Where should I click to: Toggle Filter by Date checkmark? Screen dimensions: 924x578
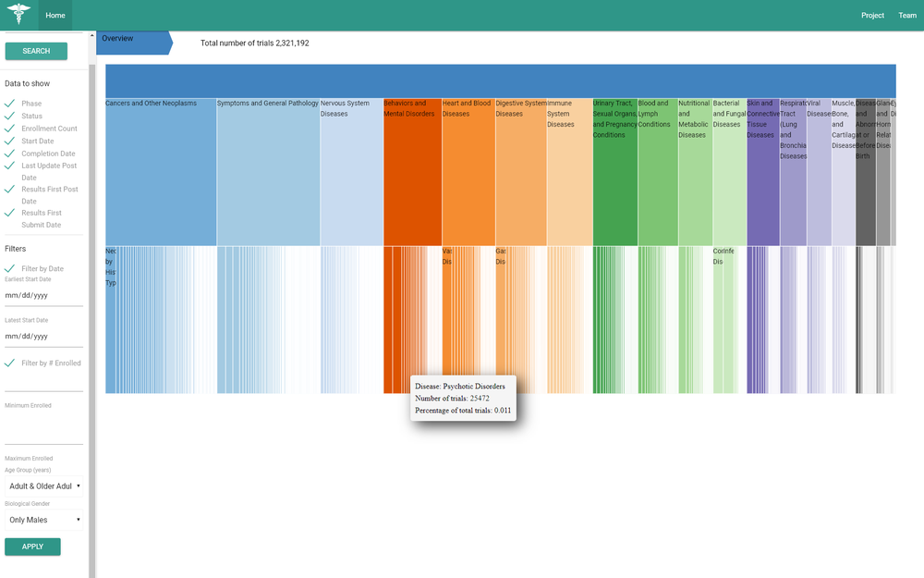click(10, 268)
